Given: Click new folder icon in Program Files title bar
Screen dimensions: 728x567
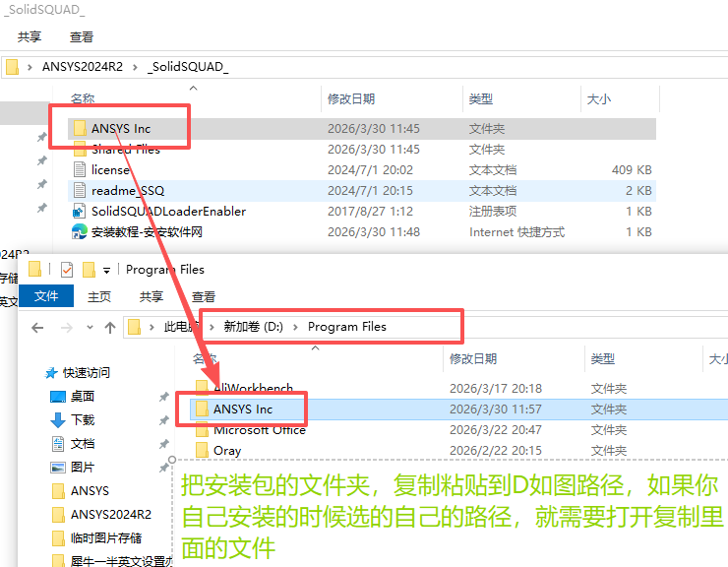Looking at the screenshot, I should (89, 270).
